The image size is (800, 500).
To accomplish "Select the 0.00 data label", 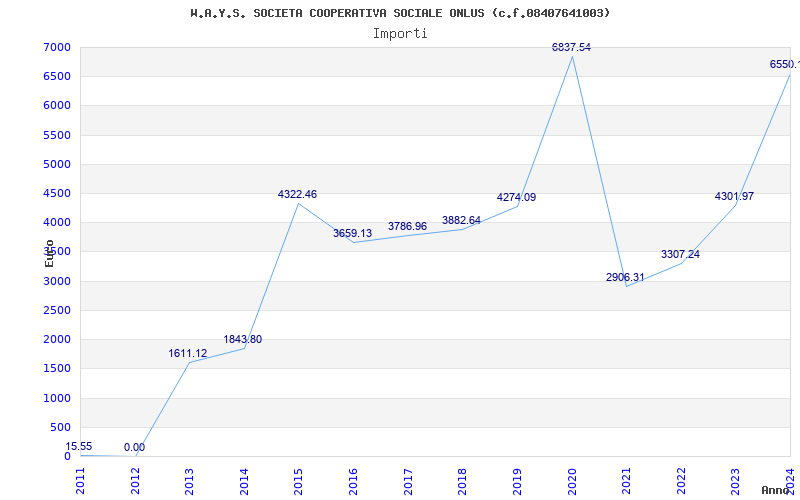I will (x=134, y=447).
